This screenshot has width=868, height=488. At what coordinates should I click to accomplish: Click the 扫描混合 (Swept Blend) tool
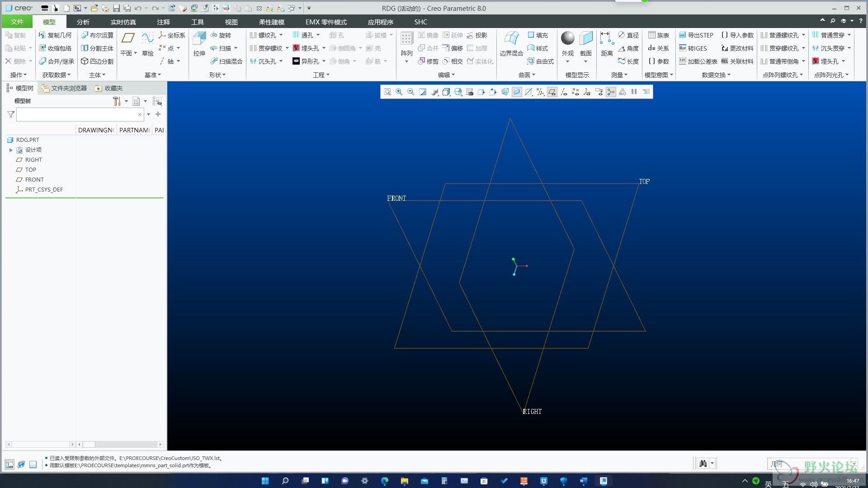pos(226,61)
